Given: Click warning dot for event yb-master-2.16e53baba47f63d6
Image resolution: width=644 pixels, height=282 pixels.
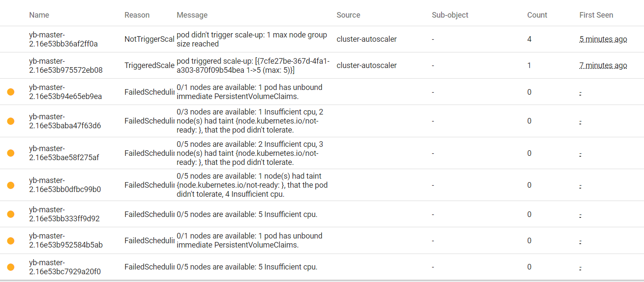Looking at the screenshot, I should pos(11,121).
